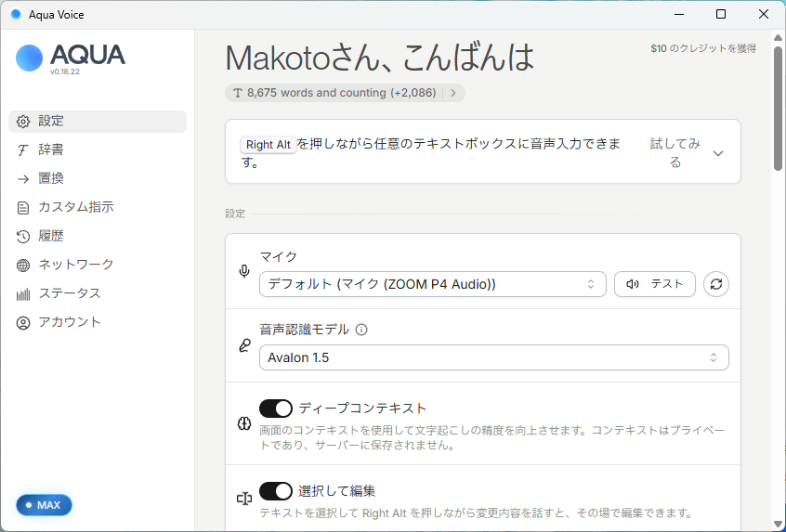Click the refresh microphone list icon

715,284
